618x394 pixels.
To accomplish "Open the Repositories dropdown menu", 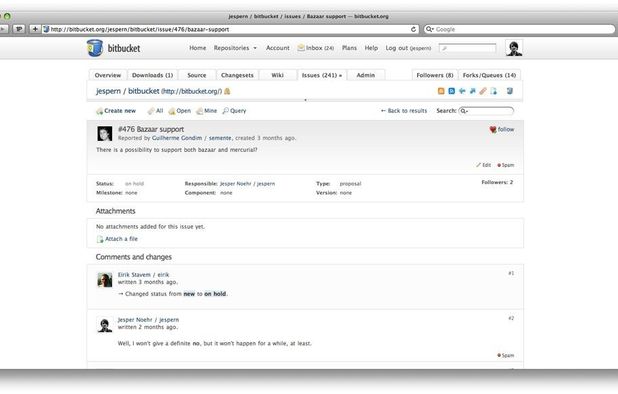I will point(235,48).
